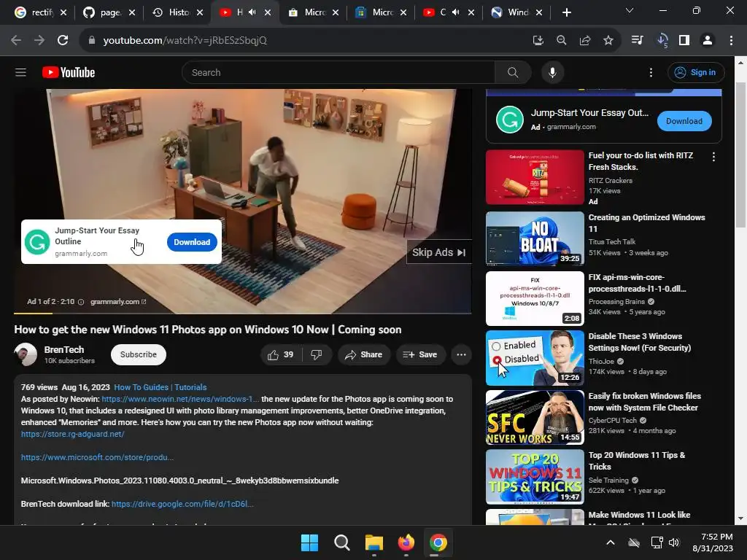Open store.rg-adguard.net link

tap(72, 434)
